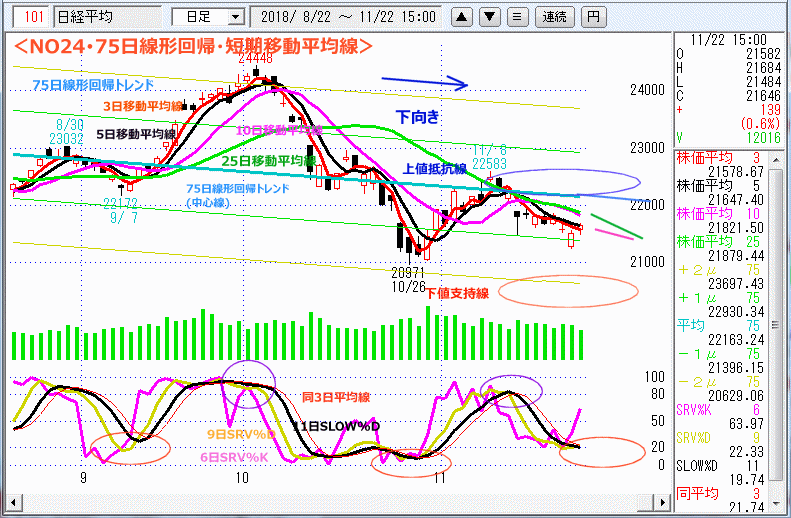Open the 日足 timeframe dropdown
Viewport: 791px width, 518px height.
(208, 16)
